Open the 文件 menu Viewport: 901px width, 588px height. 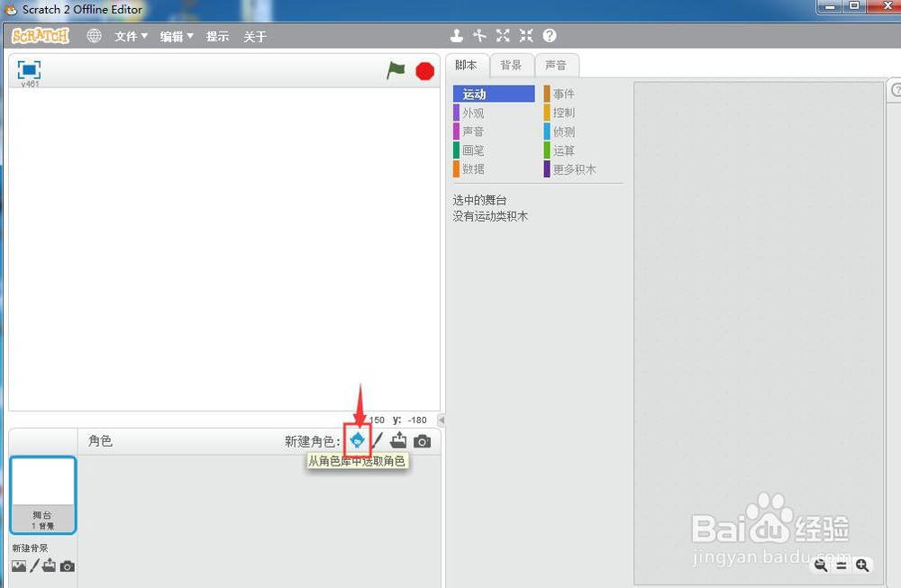coord(131,36)
